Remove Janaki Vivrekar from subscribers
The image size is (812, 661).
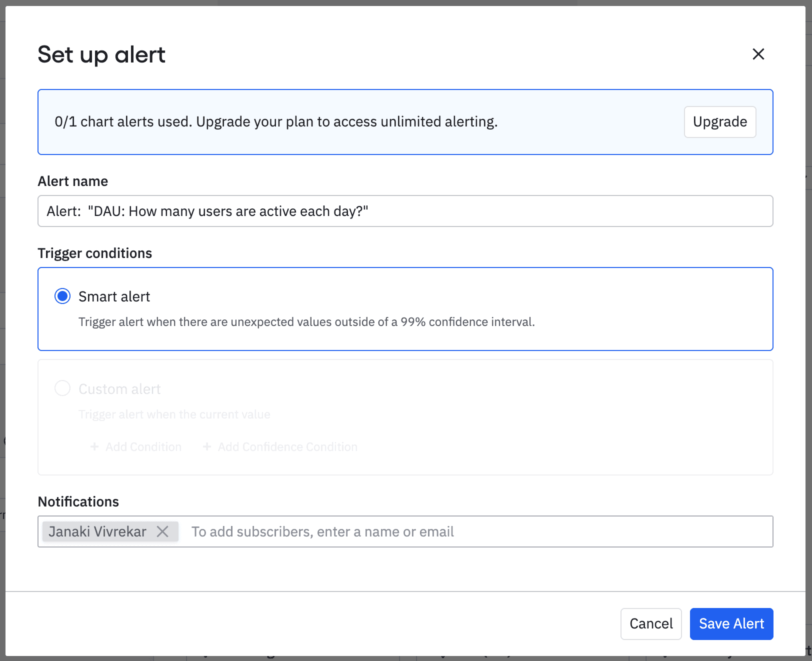tap(162, 531)
